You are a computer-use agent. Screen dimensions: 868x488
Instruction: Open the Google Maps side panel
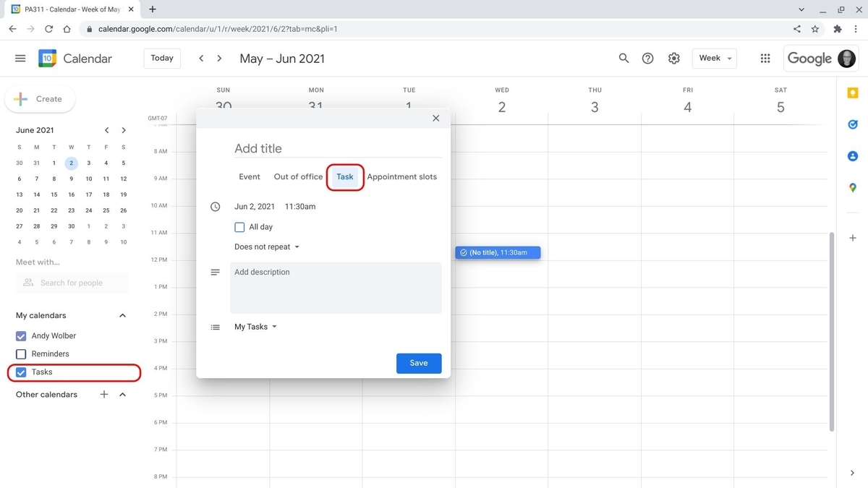pyautogui.click(x=852, y=187)
